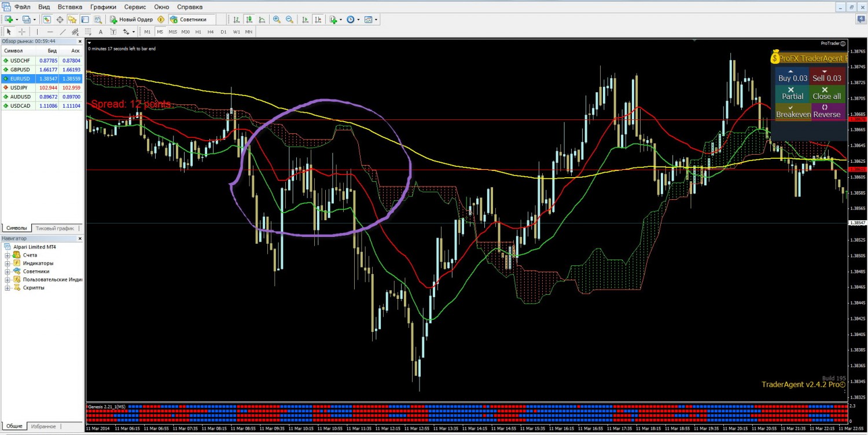Viewport: 868px width, 435px height.
Task: Click the Sell 0.03 button
Action: click(827, 76)
